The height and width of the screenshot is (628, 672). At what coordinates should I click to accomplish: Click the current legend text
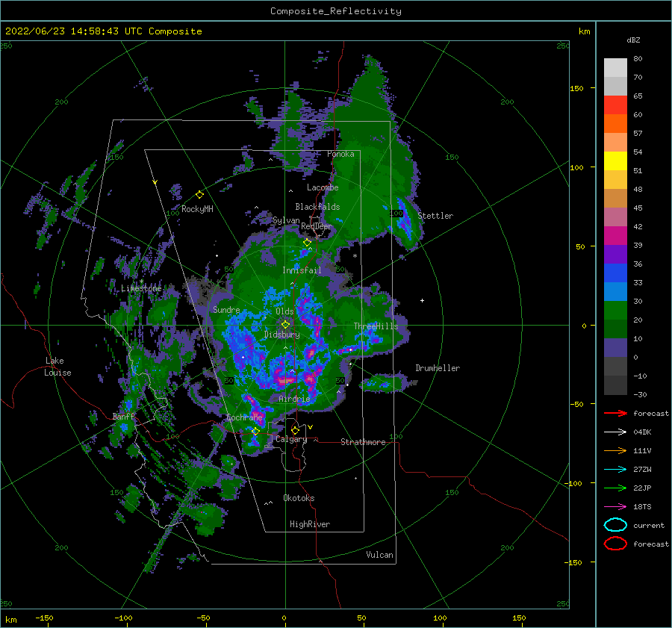(x=649, y=525)
